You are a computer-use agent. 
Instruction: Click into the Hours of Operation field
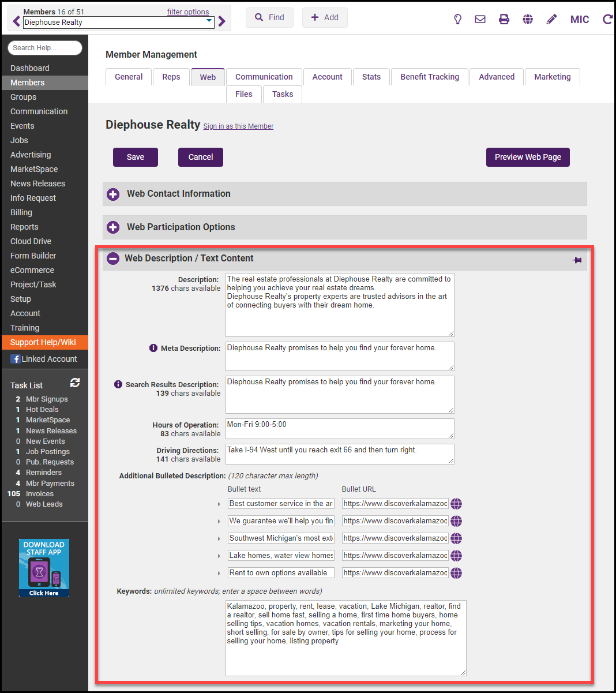pyautogui.click(x=339, y=428)
